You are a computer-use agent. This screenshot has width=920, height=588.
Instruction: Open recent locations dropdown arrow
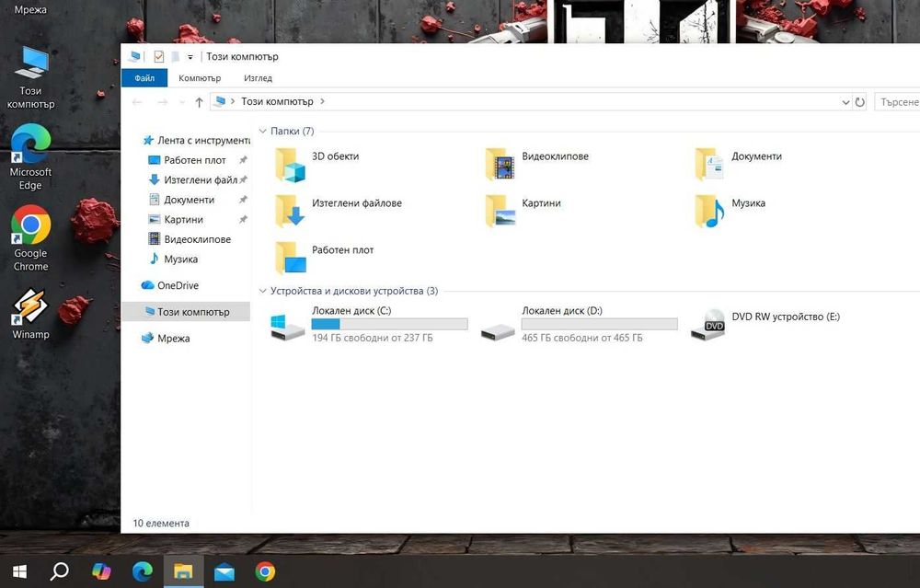point(182,102)
